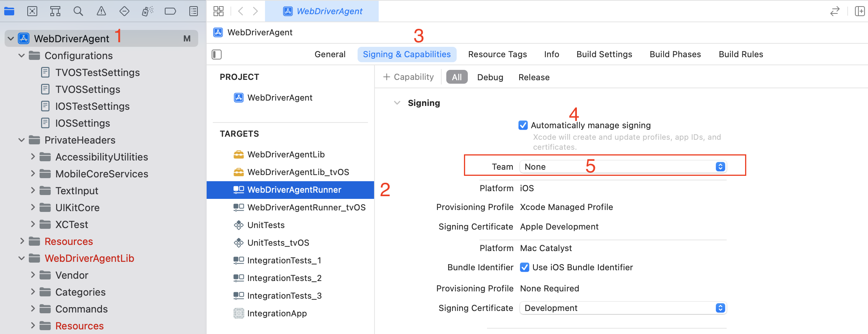Open the Test navigator diamond icon
Image resolution: width=868 pixels, height=334 pixels.
124,11
